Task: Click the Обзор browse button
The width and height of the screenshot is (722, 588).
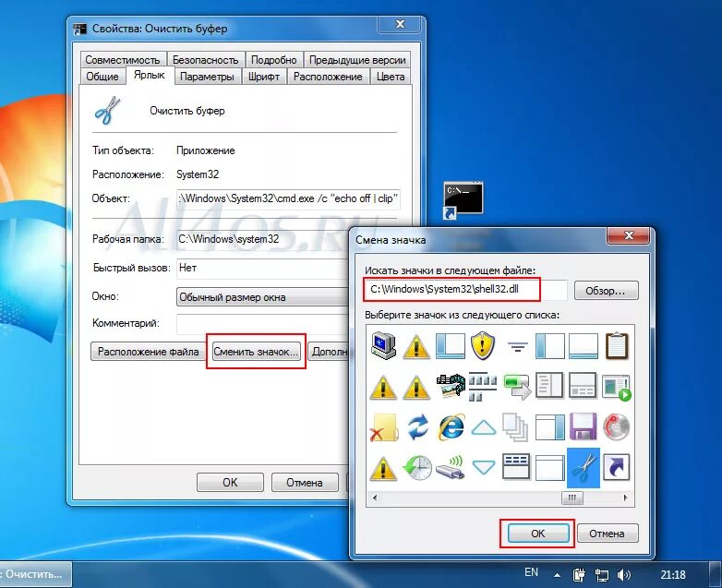Action: pos(606,291)
